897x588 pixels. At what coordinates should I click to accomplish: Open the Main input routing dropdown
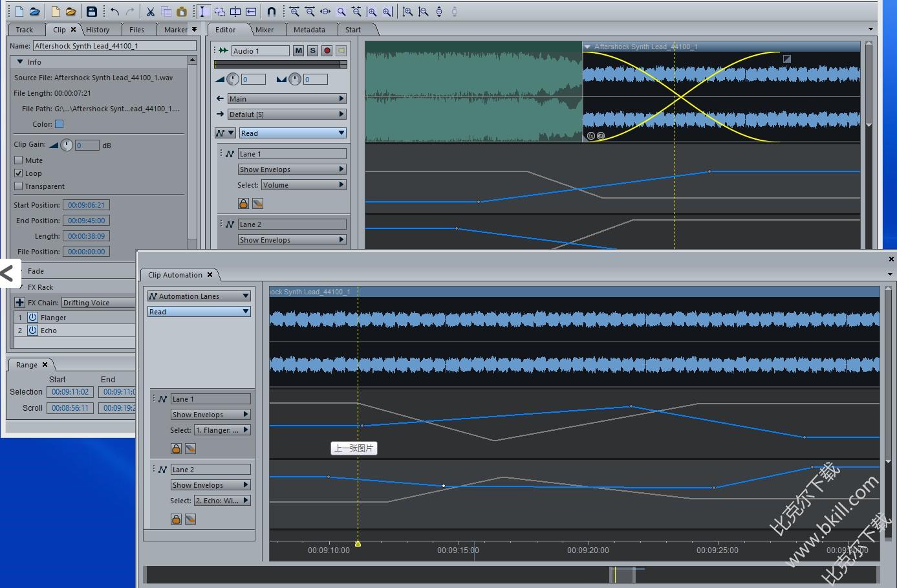(286, 98)
